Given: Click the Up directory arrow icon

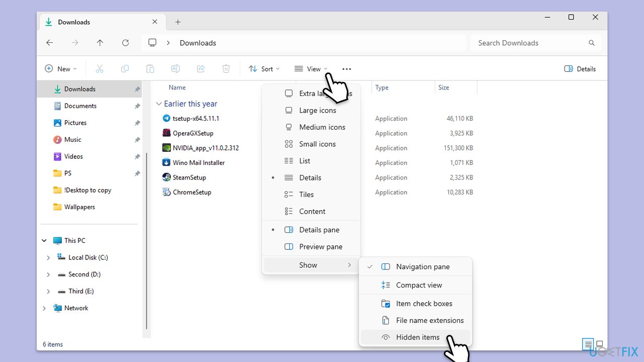Looking at the screenshot, I should click(100, 43).
